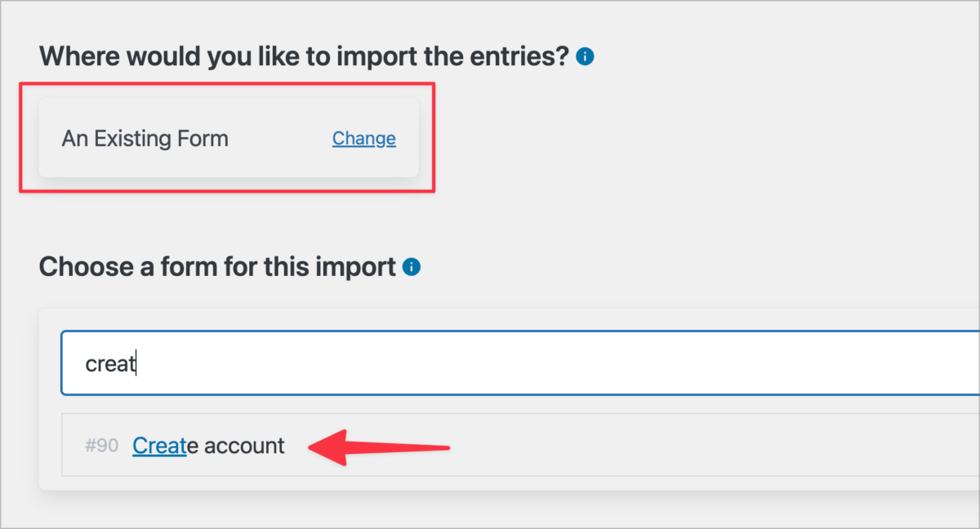Click the 'An Existing Form' text label
This screenshot has width=980, height=529.
[145, 138]
